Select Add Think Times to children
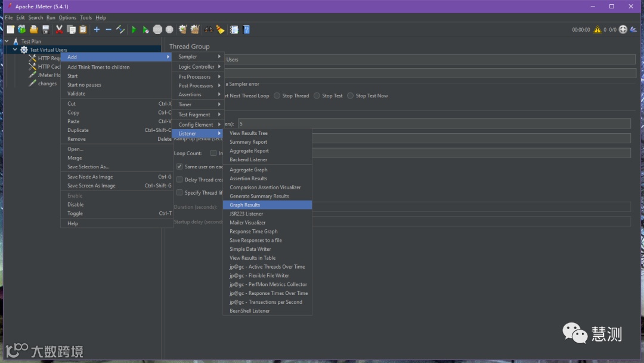Image resolution: width=644 pixels, height=363 pixels. click(x=116, y=67)
